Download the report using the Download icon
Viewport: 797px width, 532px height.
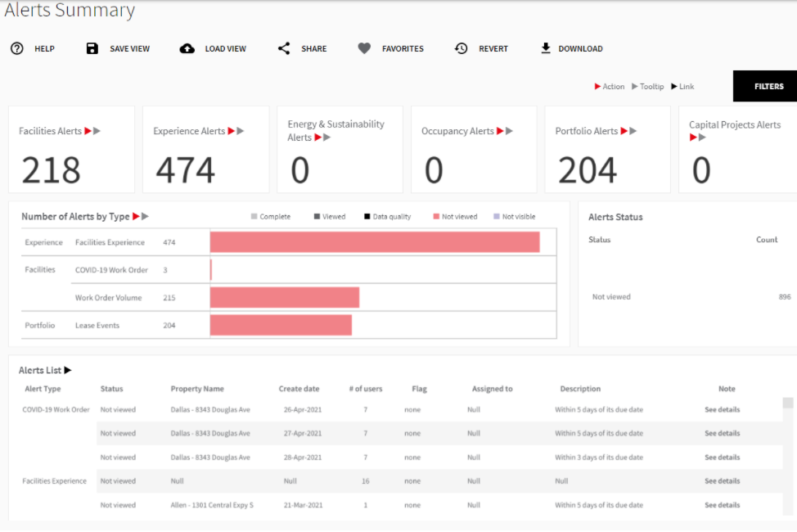tap(545, 48)
